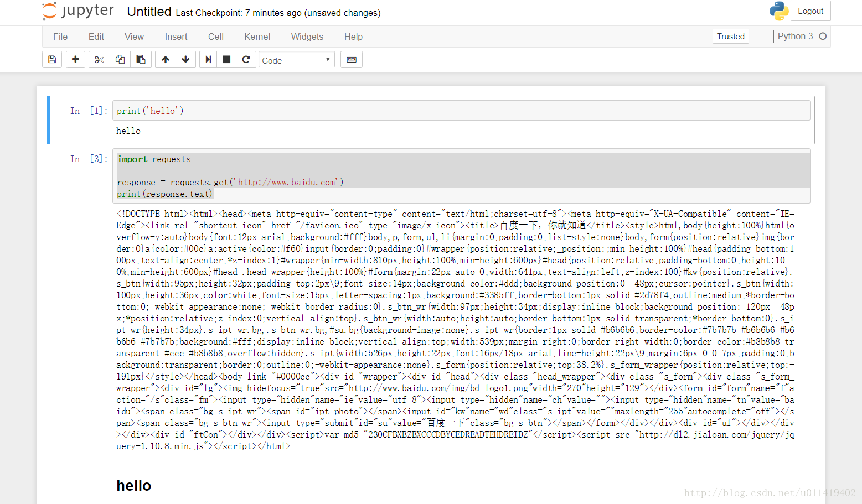Open the Widgets menu
The width and height of the screenshot is (862, 504).
point(307,37)
